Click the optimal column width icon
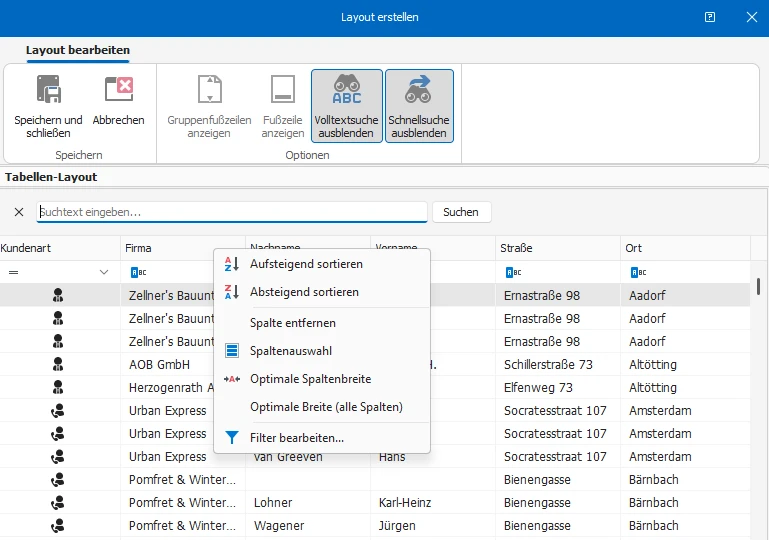This screenshot has width=769, height=540. click(231, 379)
